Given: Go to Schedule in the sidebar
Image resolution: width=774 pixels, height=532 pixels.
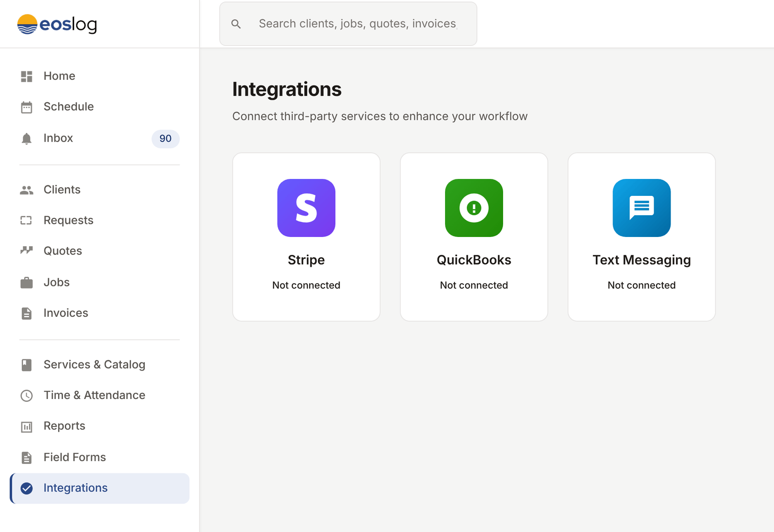Looking at the screenshot, I should point(100,106).
